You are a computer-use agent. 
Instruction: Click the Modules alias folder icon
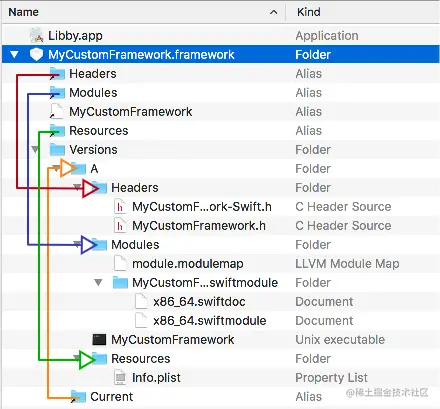coord(57,92)
